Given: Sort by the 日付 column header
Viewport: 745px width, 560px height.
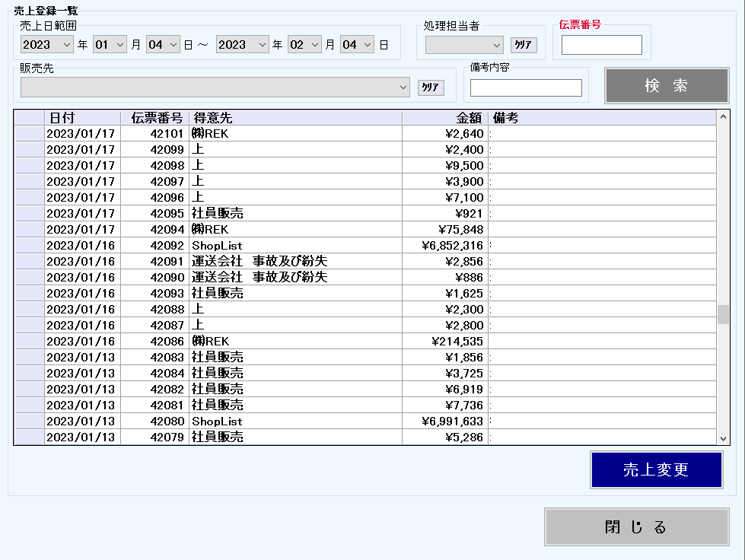Looking at the screenshot, I should coord(82,118).
